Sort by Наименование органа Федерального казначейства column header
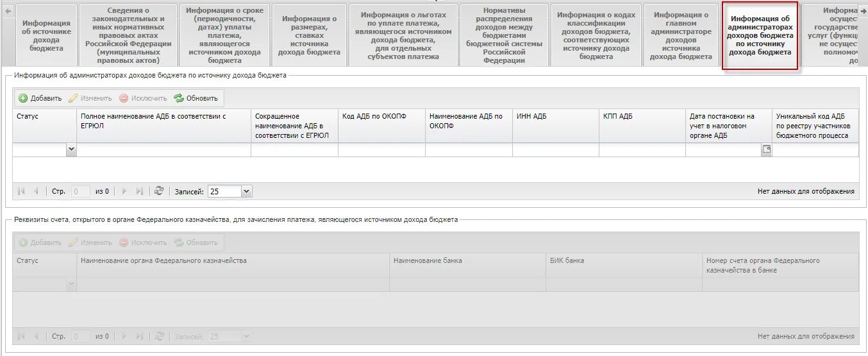This screenshot has height=356, width=868. tap(233, 266)
